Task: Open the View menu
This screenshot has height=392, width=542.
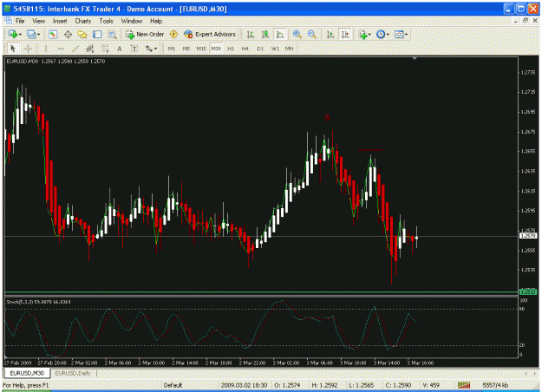Action: [x=39, y=21]
